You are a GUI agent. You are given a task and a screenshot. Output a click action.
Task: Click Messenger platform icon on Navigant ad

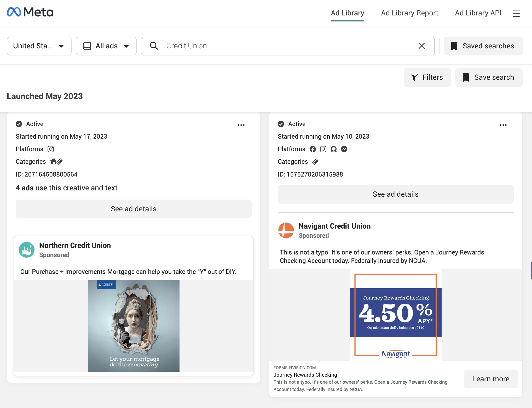coord(344,149)
